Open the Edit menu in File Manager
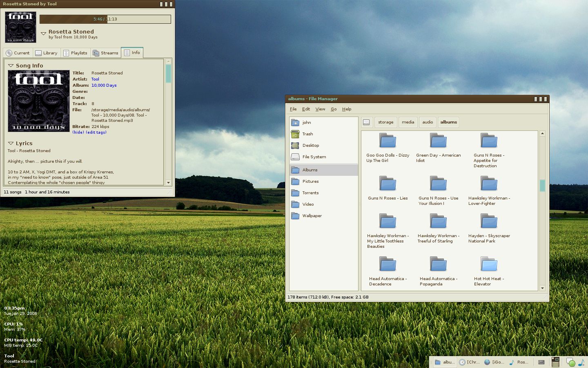This screenshot has height=368, width=588. click(x=306, y=109)
